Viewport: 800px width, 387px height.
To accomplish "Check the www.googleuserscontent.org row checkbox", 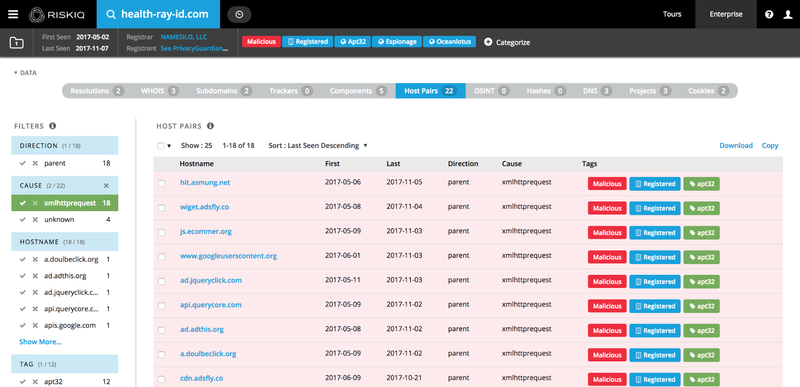I will pos(161,257).
